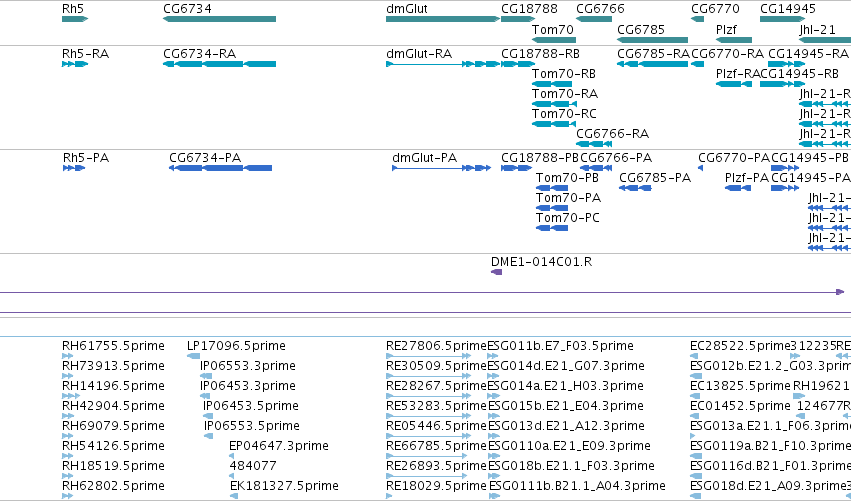Viewport: 851px width, 501px height.
Task: Select the CG6785-RA transcript
Action: 652,64
